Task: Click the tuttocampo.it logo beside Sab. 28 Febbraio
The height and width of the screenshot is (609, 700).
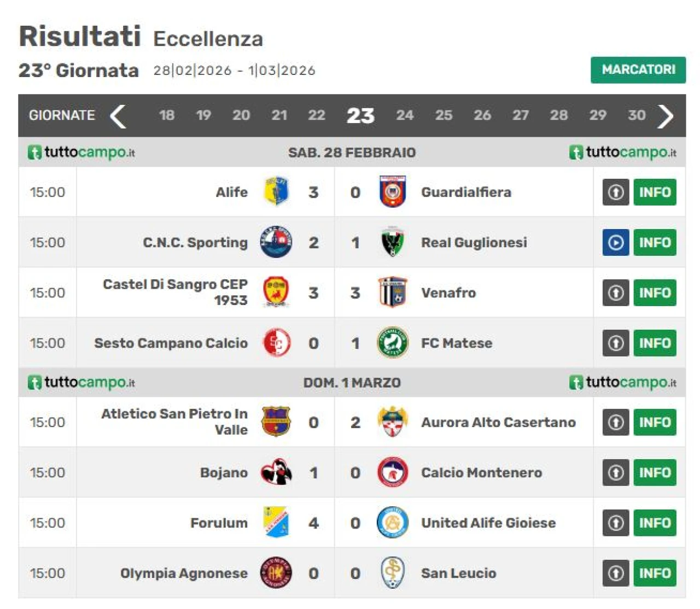Action: coord(81,152)
